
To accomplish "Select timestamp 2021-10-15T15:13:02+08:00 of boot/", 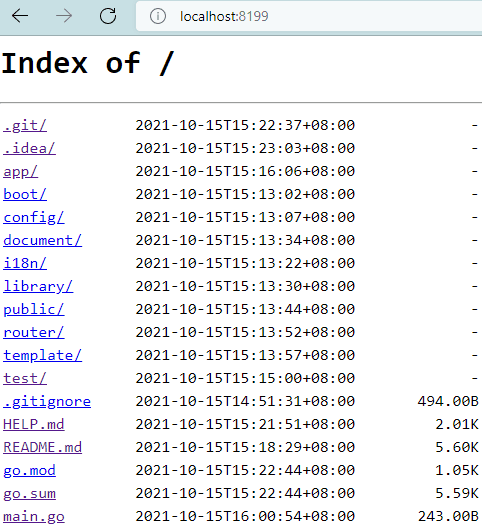I will [x=245, y=194].
